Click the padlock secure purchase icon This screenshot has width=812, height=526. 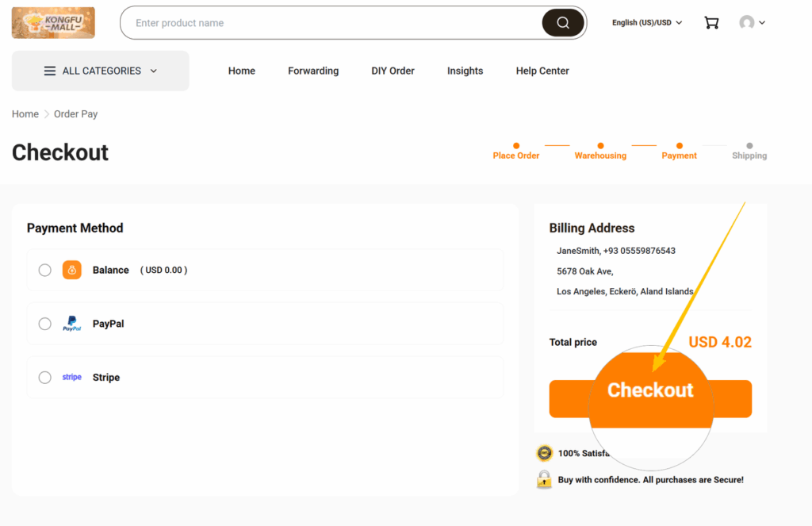544,479
